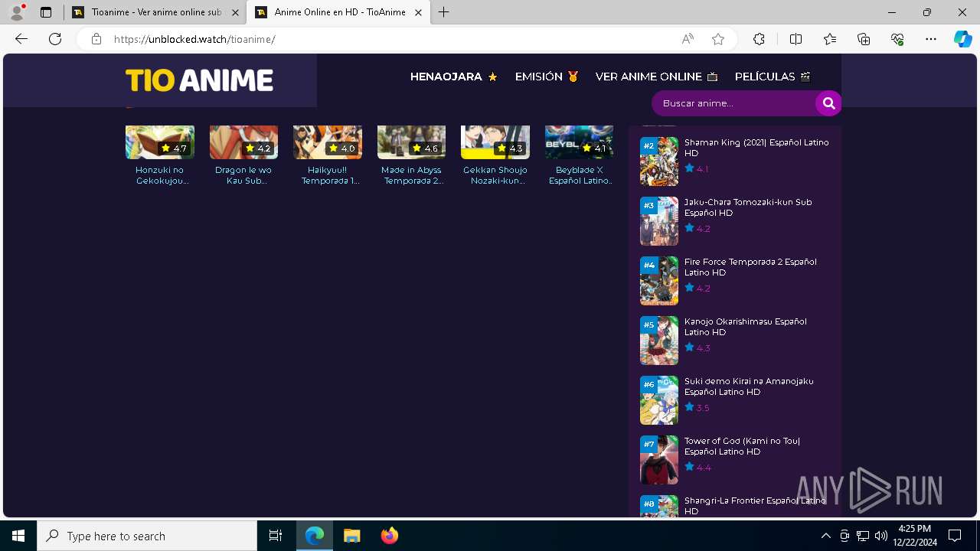
Task: Open Kanojo Okarishimasu Español Latino link
Action: point(746,327)
